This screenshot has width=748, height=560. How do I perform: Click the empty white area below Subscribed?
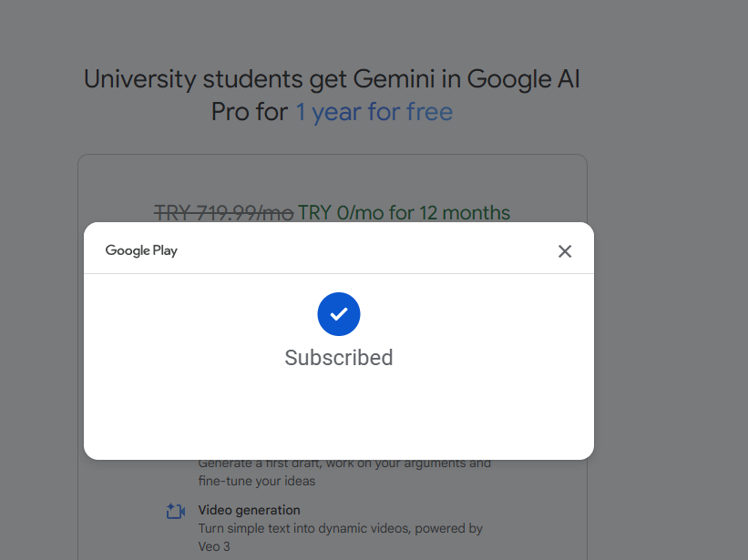tap(339, 412)
